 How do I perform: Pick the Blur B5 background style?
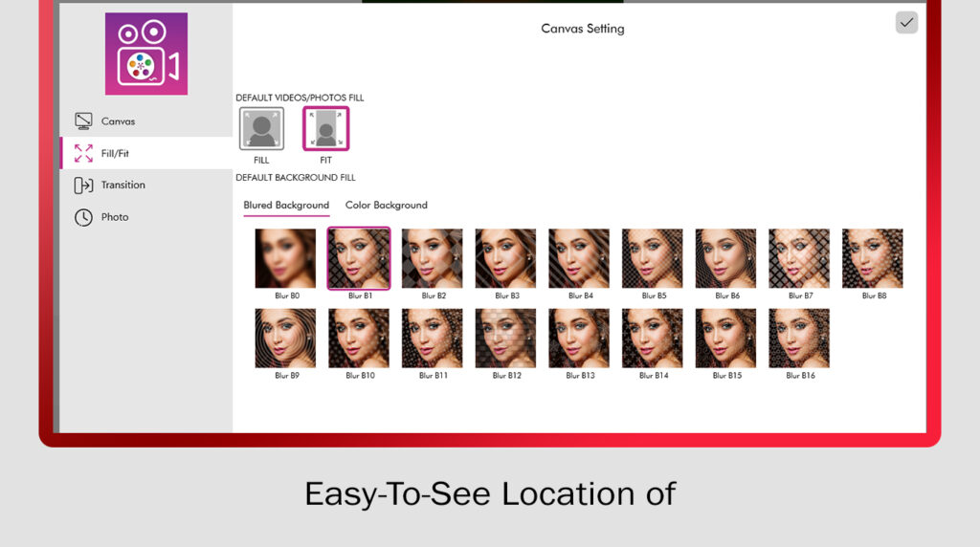(652, 258)
